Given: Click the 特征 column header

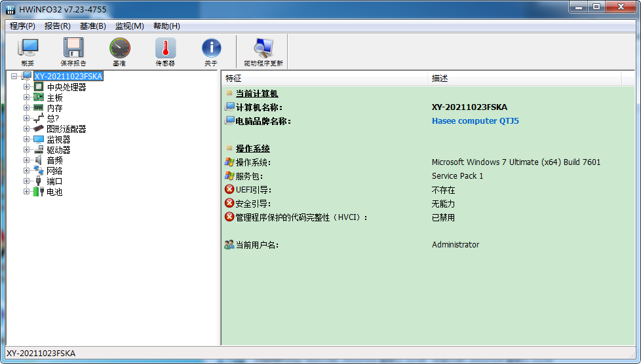Looking at the screenshot, I should click(324, 79).
